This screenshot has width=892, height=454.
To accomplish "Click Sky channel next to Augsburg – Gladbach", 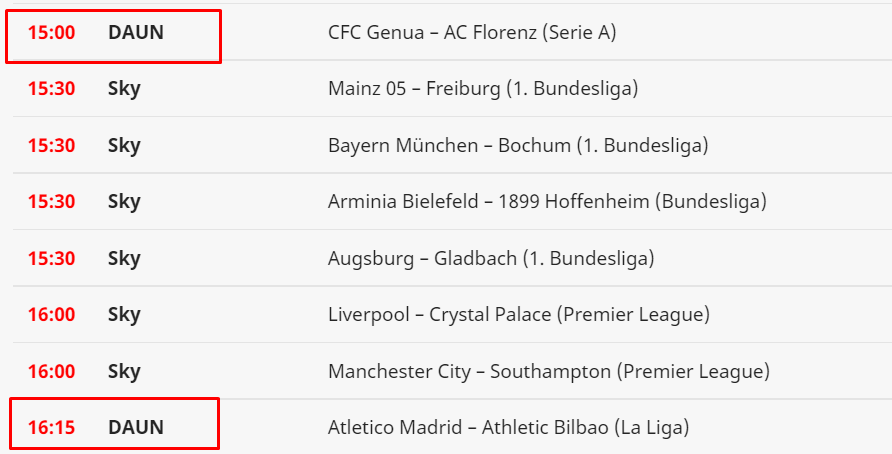I will pyautogui.click(x=124, y=258).
